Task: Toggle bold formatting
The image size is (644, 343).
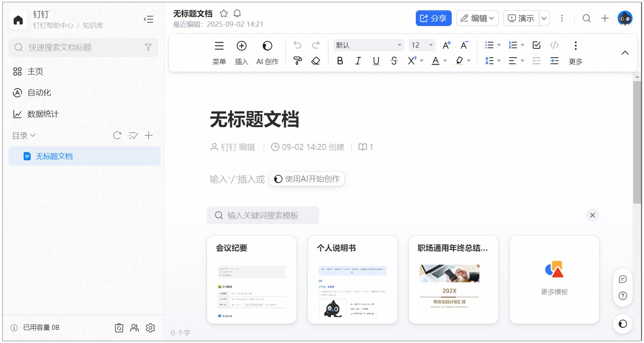Action: pos(340,61)
